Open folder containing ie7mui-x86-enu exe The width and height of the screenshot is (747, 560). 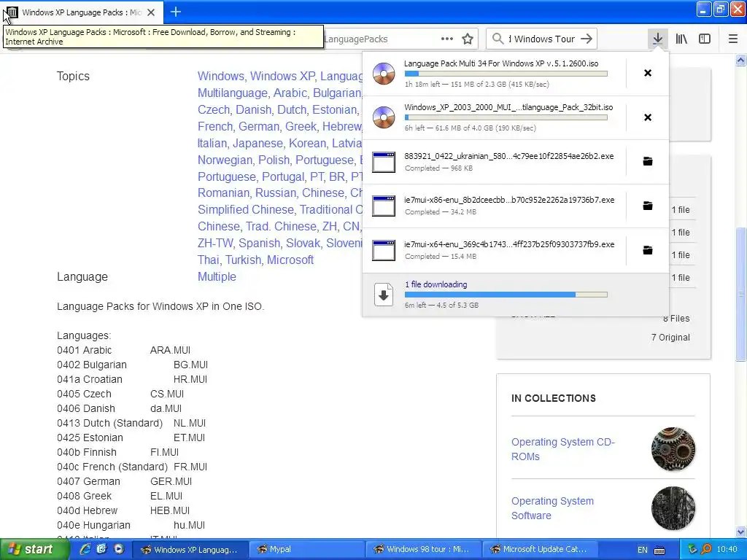tap(648, 206)
